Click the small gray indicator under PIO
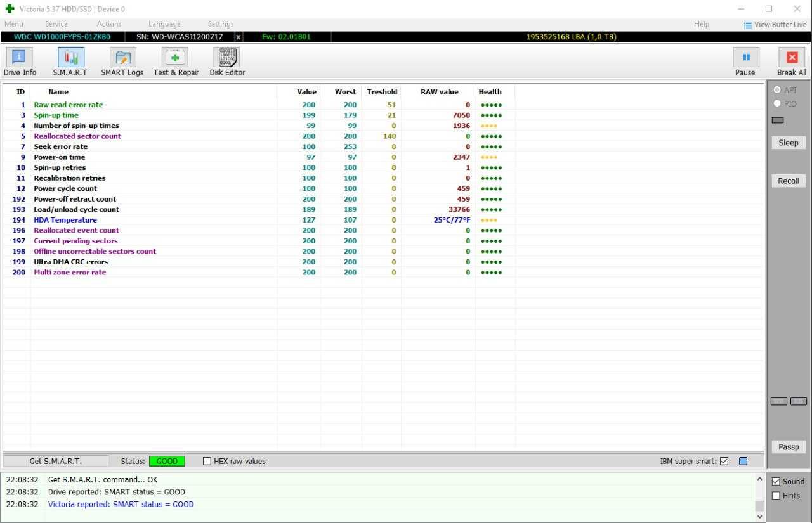 778,120
